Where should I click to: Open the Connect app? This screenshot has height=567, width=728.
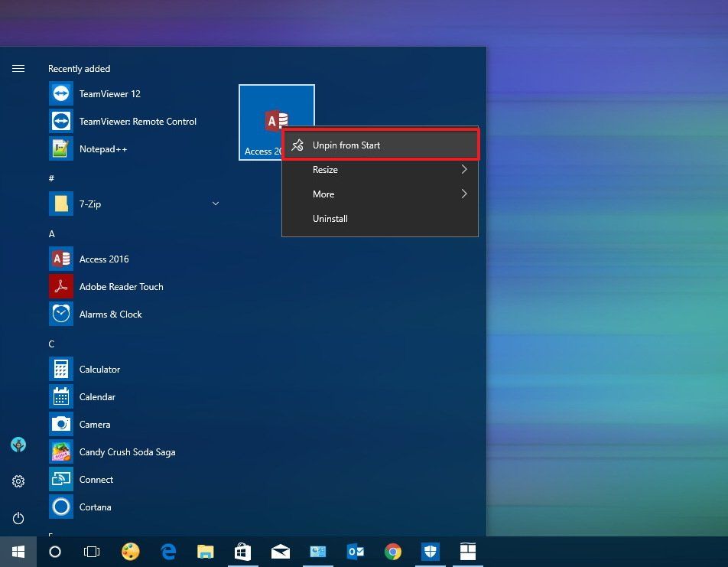[x=96, y=479]
